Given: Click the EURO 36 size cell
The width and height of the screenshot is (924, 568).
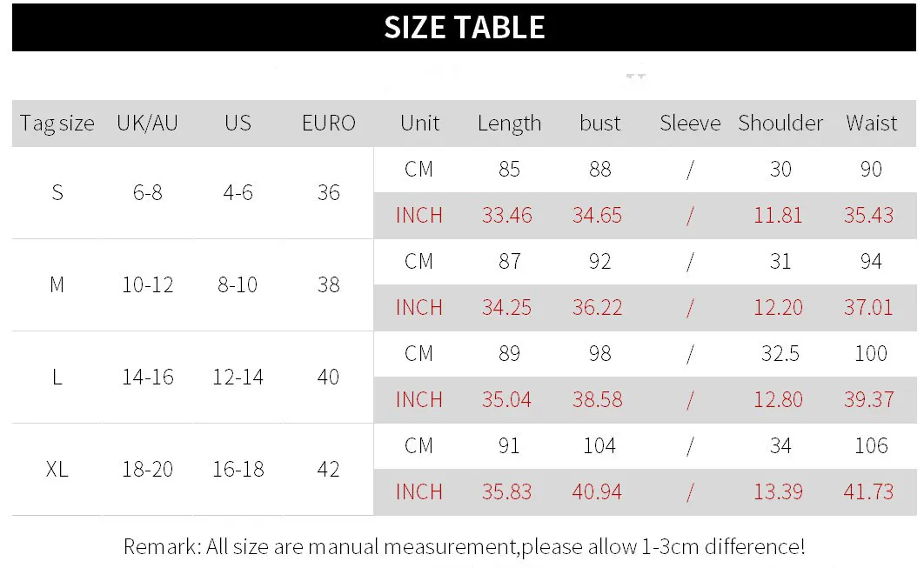Looking at the screenshot, I should click(x=328, y=192).
